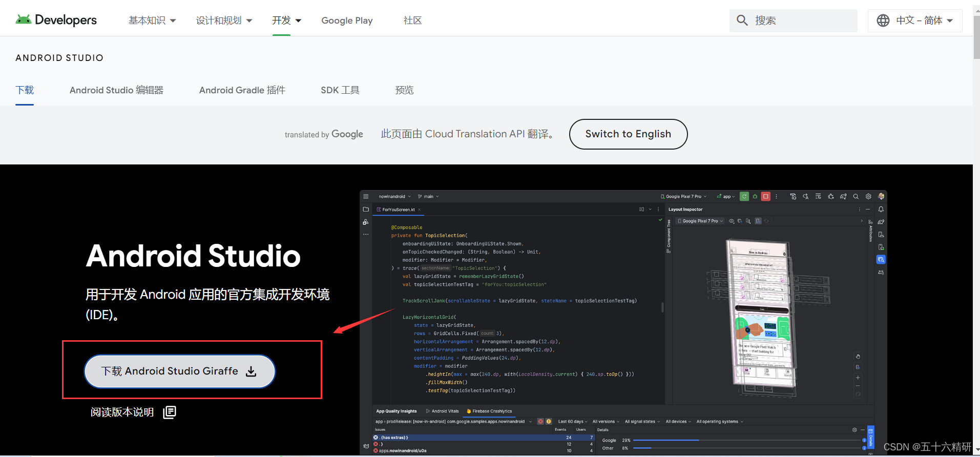Toggle the yellow non-fatal issues filter icon
The image size is (980, 457).
(549, 421)
